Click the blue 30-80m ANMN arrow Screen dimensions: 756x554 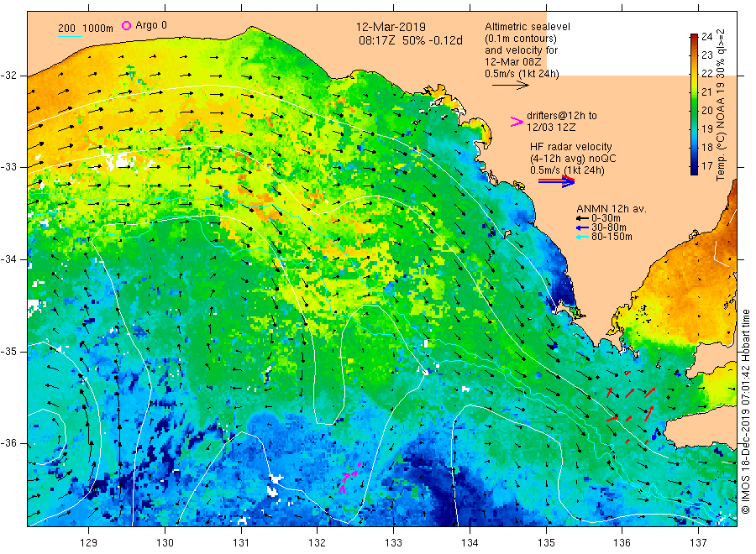point(583,227)
